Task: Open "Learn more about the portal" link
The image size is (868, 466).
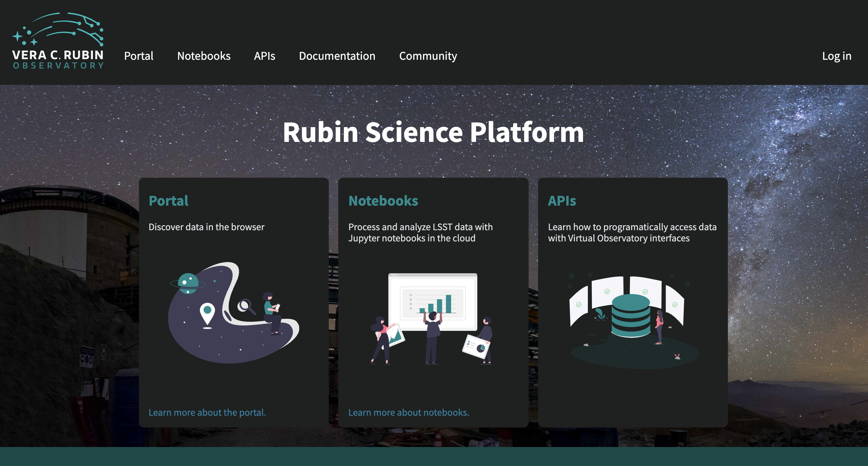Action: (208, 412)
